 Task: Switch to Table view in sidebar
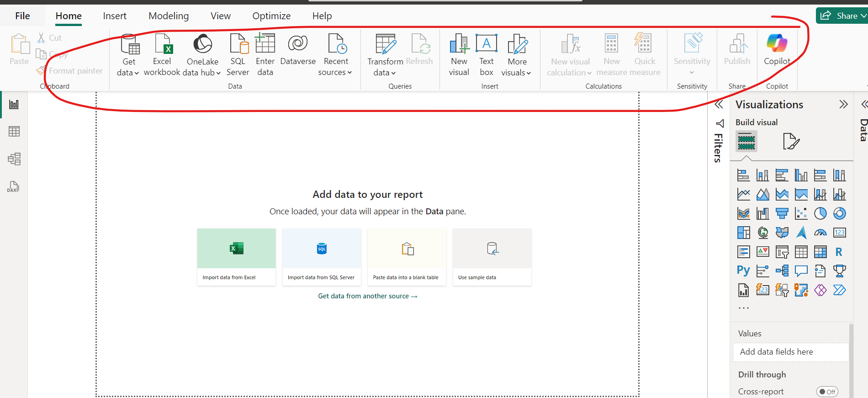pos(14,132)
